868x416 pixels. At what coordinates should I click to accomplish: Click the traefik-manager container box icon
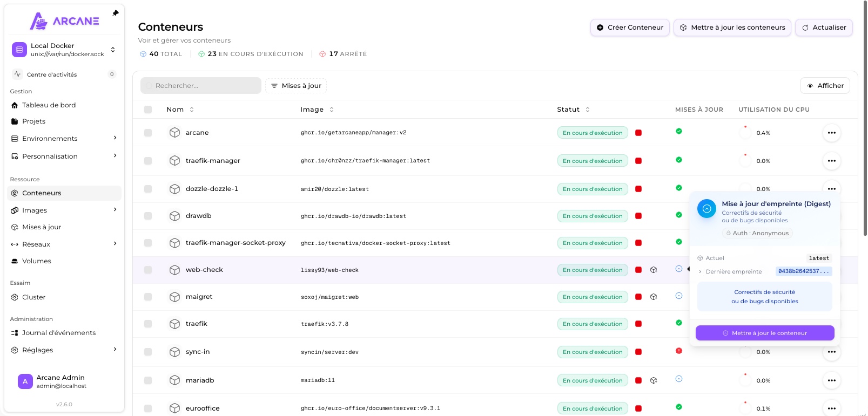pos(174,161)
